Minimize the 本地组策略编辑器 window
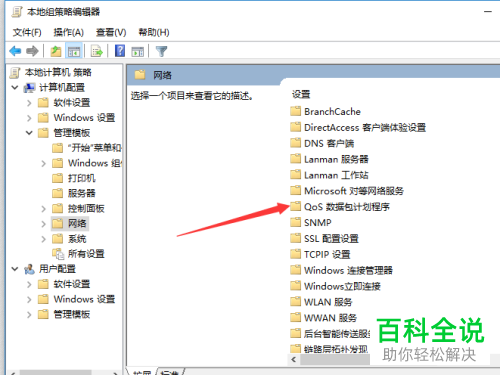 coord(488,12)
